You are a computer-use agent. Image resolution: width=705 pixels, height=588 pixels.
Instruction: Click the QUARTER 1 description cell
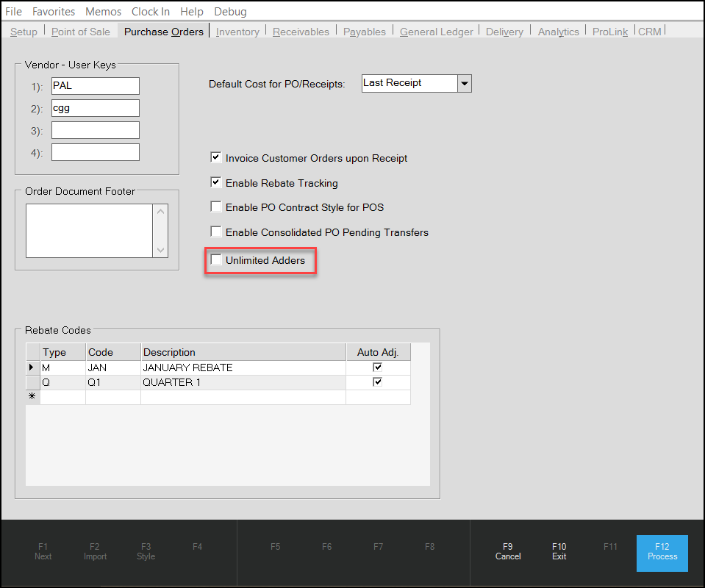click(243, 382)
